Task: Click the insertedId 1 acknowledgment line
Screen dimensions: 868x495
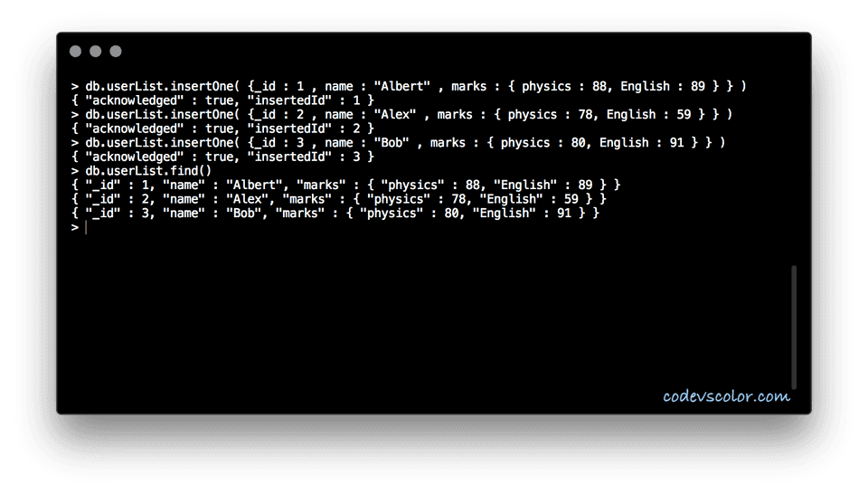Action: click(x=222, y=100)
